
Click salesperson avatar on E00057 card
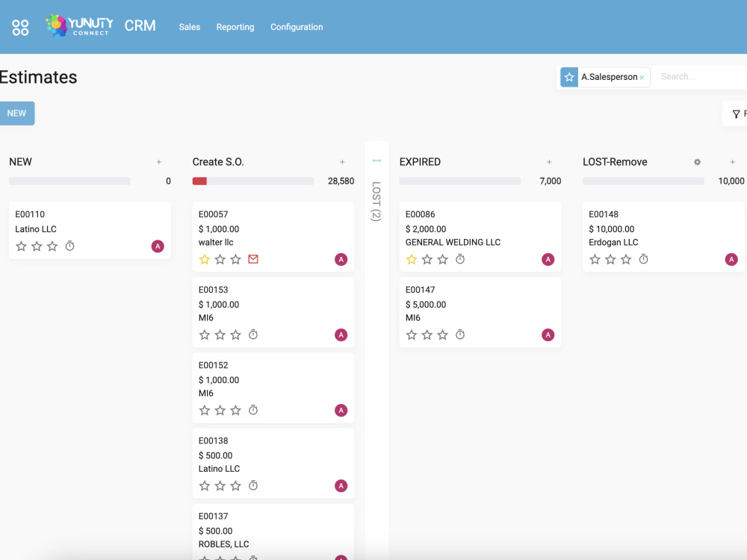341,260
